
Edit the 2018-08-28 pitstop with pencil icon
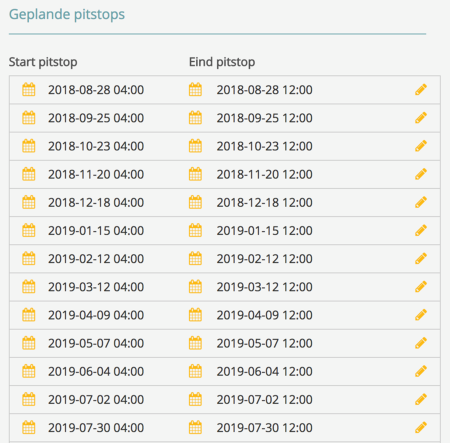pyautogui.click(x=421, y=90)
